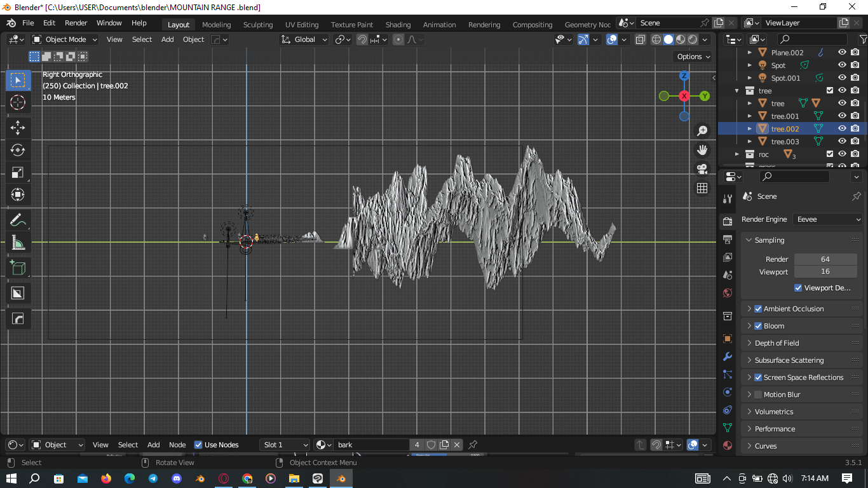Click the Z axis gizmo handle
This screenshot has width=868, height=488.
684,76
